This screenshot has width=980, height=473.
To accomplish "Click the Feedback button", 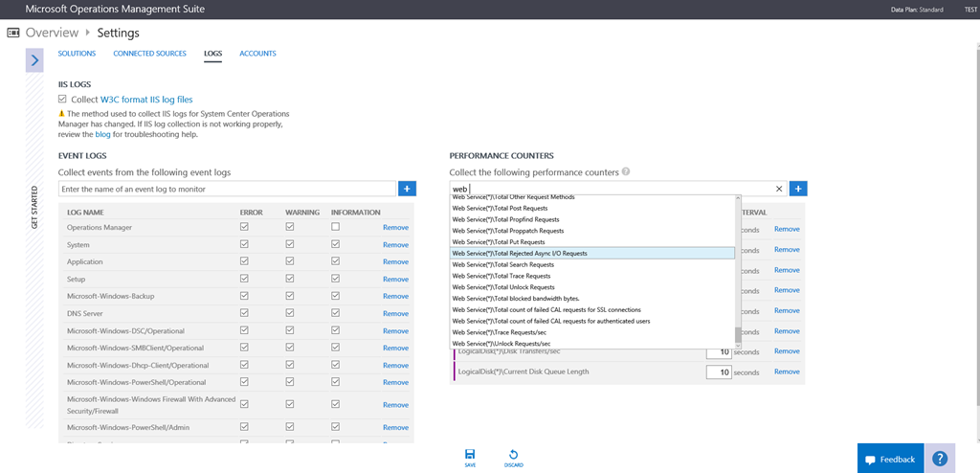I will click(890, 460).
